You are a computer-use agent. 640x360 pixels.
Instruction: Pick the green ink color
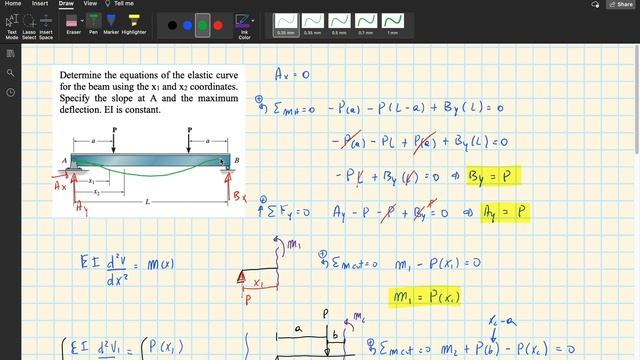click(203, 25)
